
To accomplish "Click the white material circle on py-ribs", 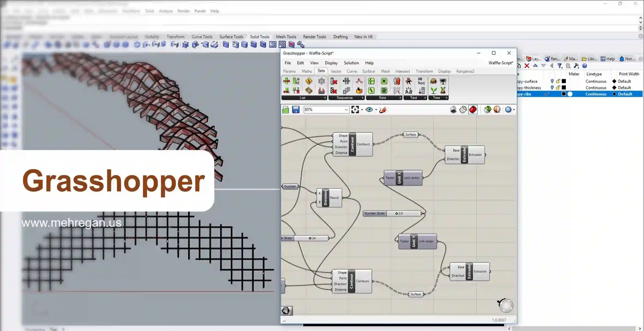I will point(570,94).
